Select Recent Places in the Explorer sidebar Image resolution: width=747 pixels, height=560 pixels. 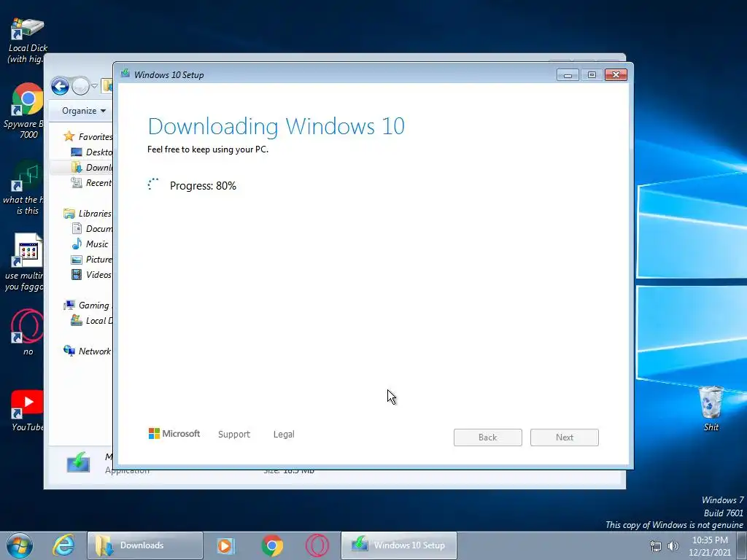point(91,182)
